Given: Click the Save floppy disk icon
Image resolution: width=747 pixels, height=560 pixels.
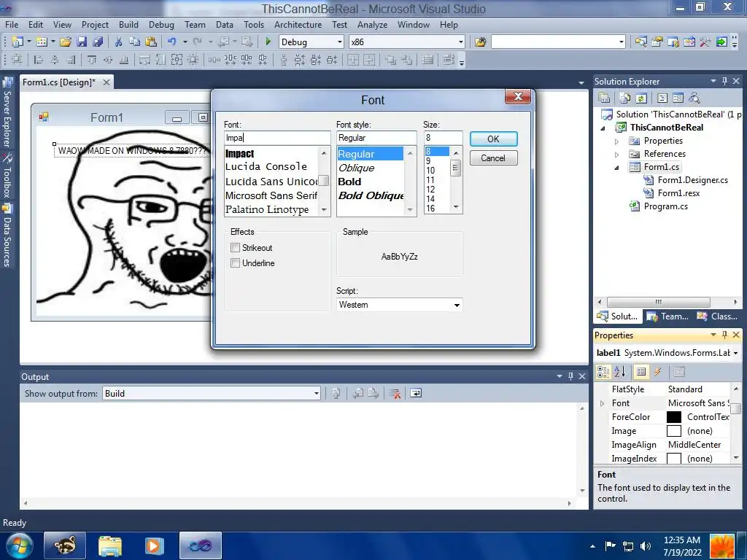Looking at the screenshot, I should point(82,42).
